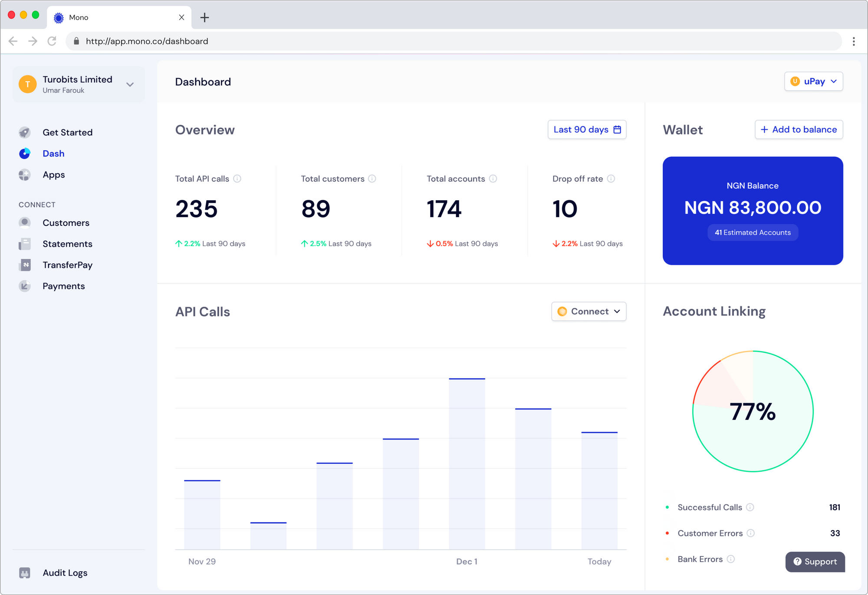
Task: Click the Customers person icon
Action: [25, 223]
